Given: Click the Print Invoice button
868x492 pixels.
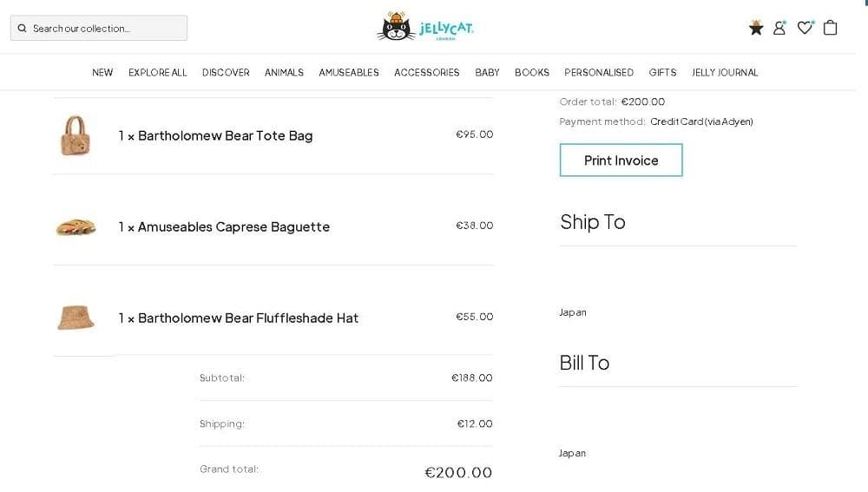Looking at the screenshot, I should click(621, 161).
